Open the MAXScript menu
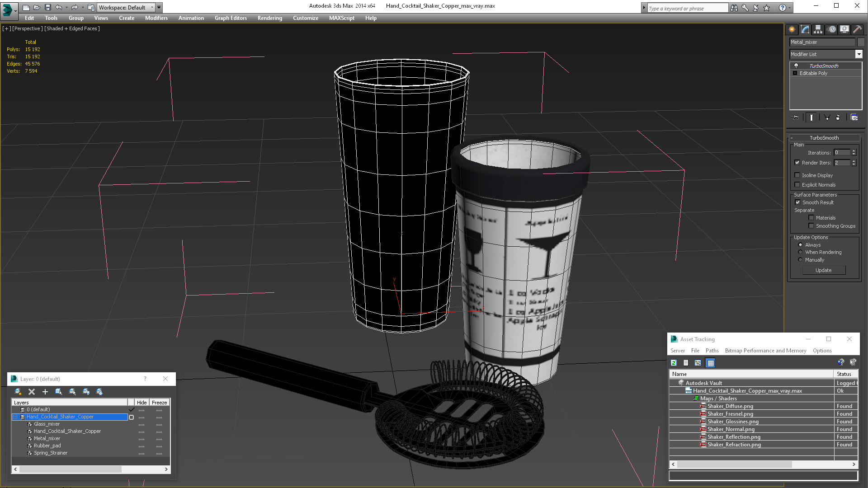 pyautogui.click(x=342, y=18)
